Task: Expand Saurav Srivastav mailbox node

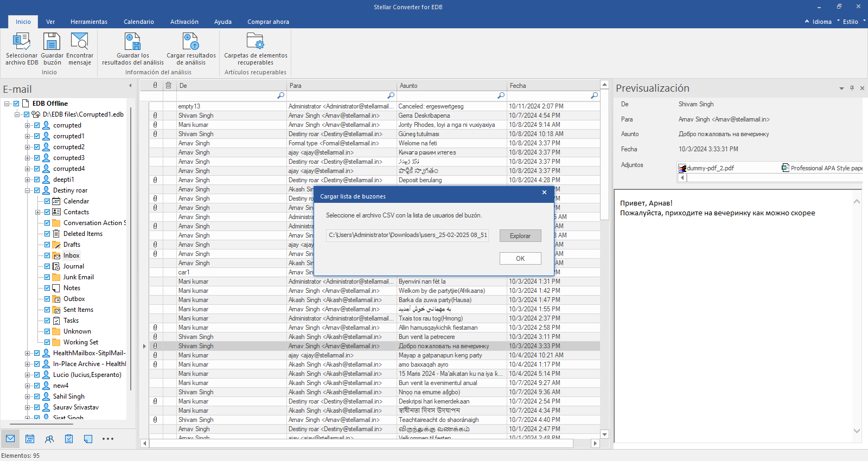Action: pos(27,407)
